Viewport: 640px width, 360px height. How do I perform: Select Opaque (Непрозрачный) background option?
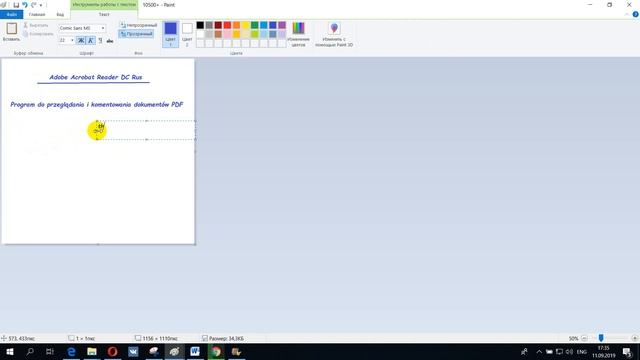coord(138,25)
